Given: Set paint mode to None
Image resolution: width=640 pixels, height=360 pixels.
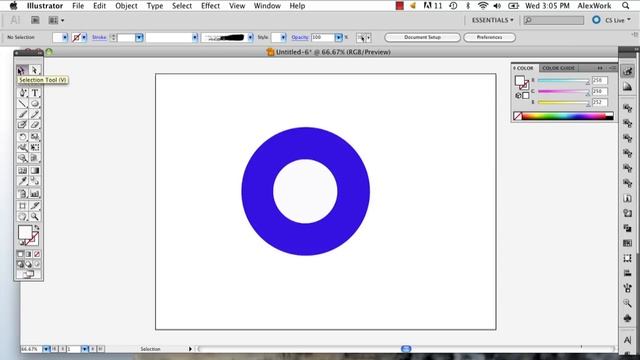Looking at the screenshot, I should point(37,254).
